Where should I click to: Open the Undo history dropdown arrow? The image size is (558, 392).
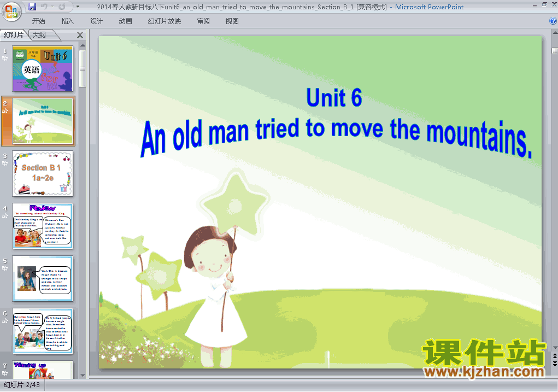tap(52, 7)
